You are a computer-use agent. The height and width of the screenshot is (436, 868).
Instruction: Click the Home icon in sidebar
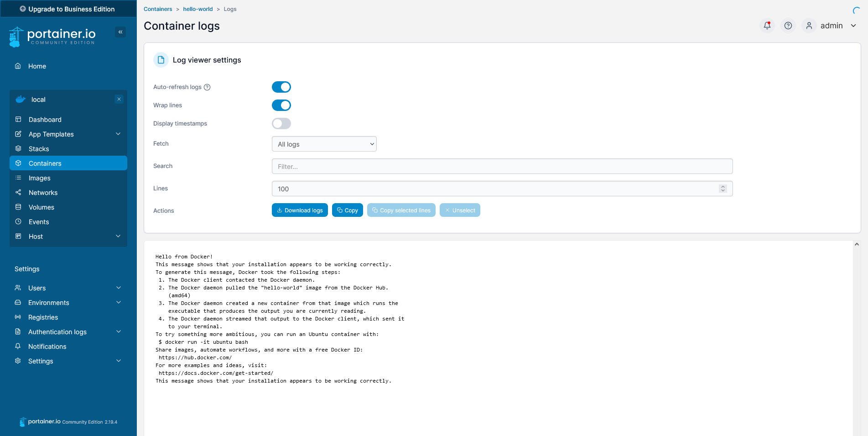[x=18, y=66]
